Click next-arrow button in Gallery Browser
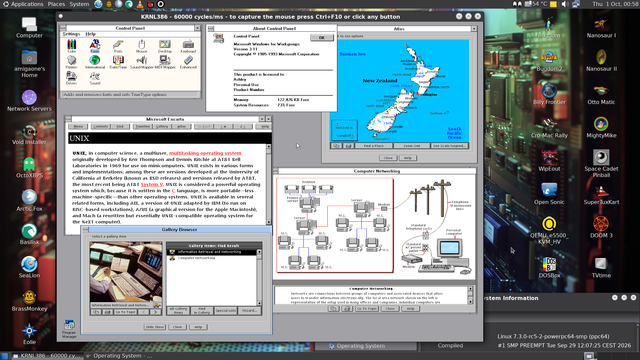Image resolution: width=640 pixels, height=360 pixels. tap(155, 312)
